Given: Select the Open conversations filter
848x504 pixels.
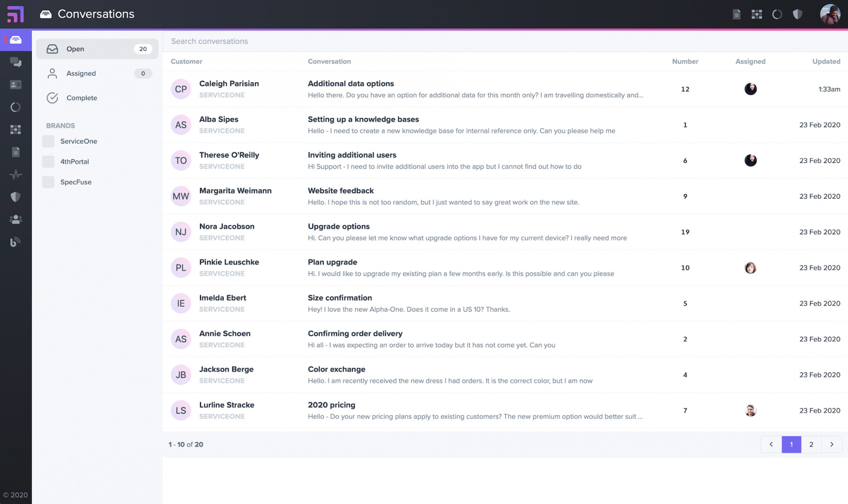Looking at the screenshot, I should click(97, 49).
